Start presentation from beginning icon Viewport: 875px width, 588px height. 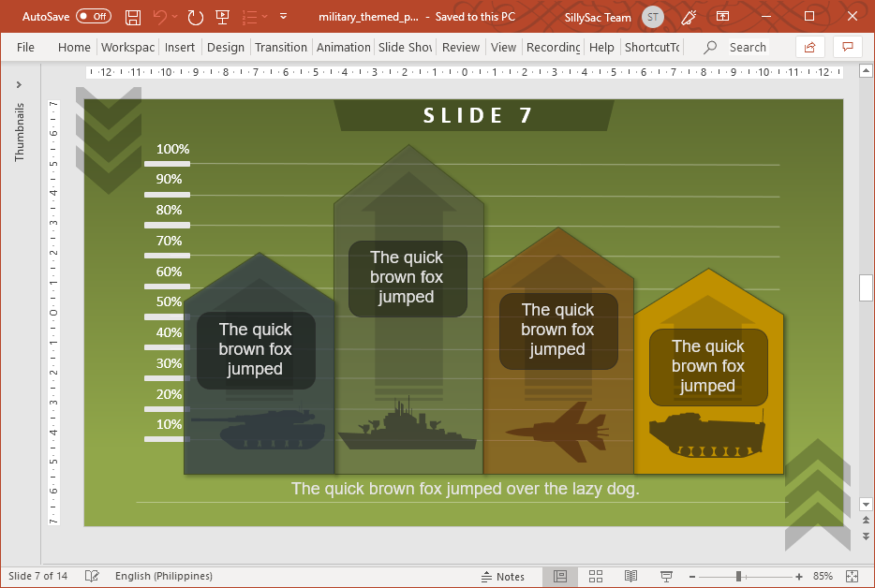(x=222, y=17)
